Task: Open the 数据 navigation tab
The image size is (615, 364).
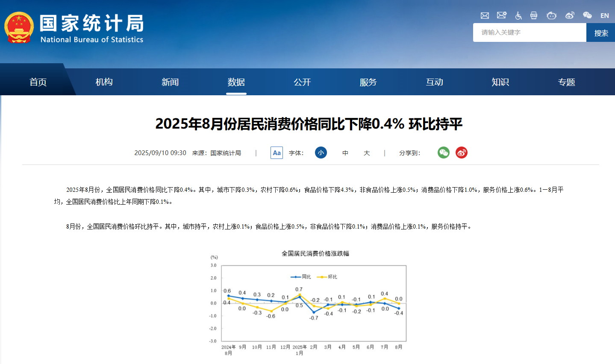Action: coord(236,82)
